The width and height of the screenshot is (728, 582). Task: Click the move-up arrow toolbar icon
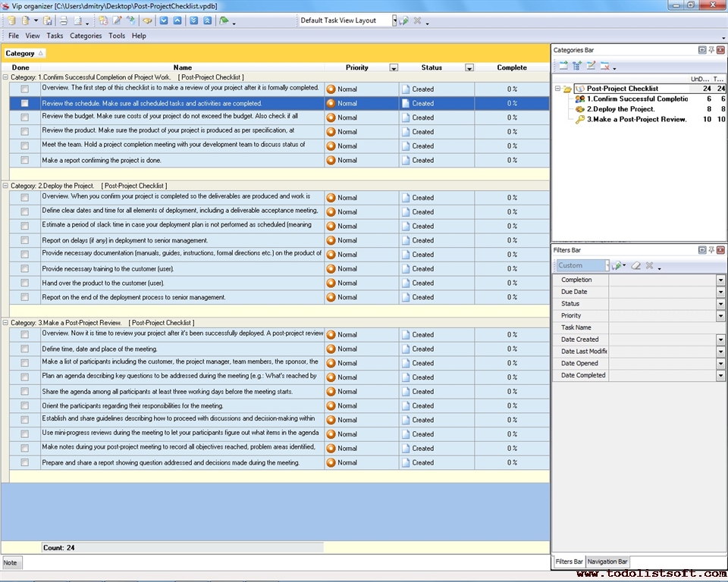click(x=177, y=20)
